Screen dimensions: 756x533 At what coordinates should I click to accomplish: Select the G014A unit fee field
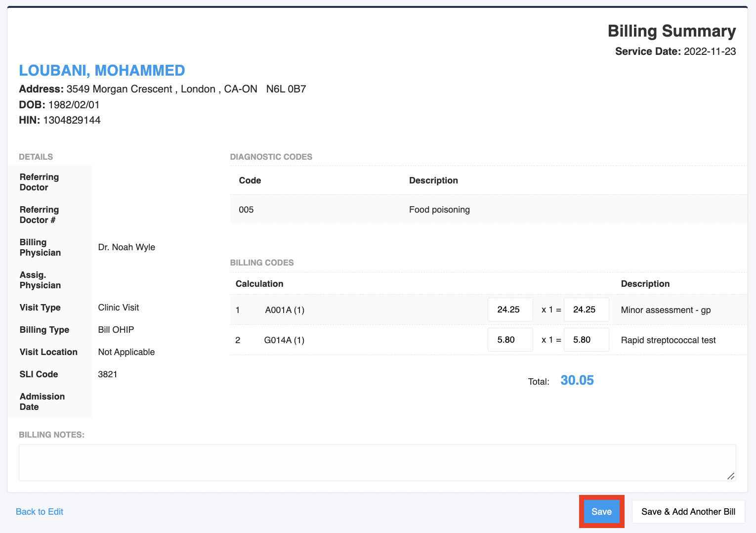(510, 340)
